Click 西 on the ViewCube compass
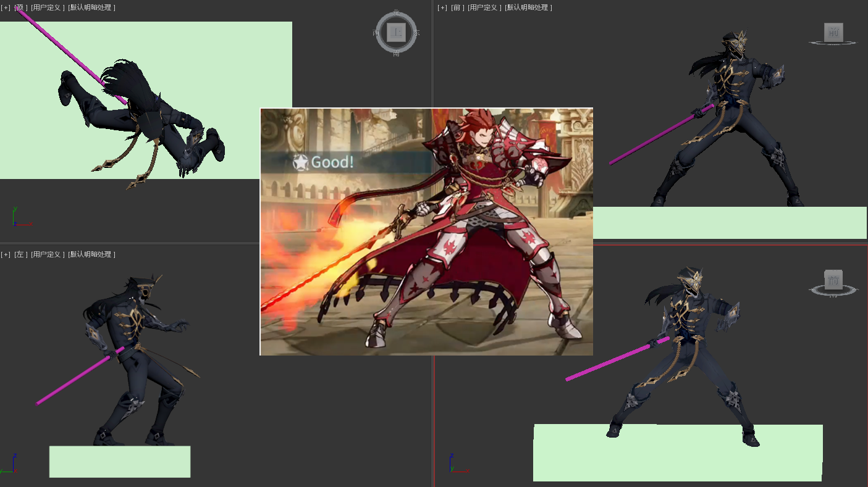 pyautogui.click(x=376, y=33)
